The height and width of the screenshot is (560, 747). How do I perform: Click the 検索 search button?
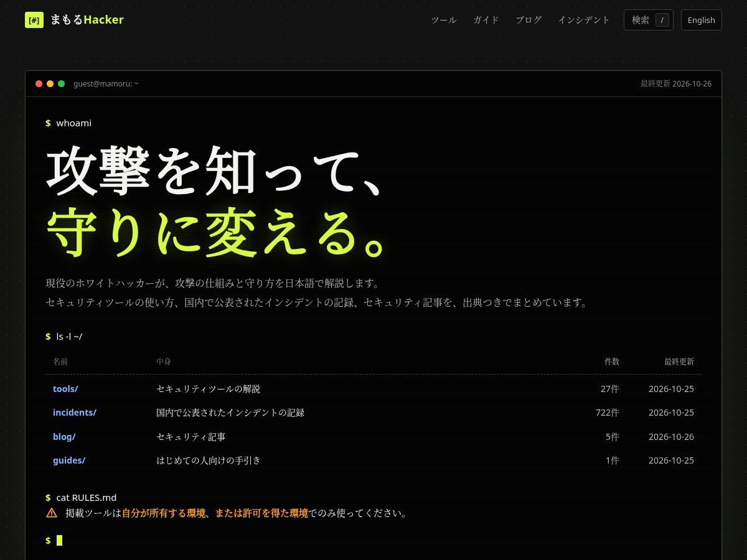tap(649, 20)
